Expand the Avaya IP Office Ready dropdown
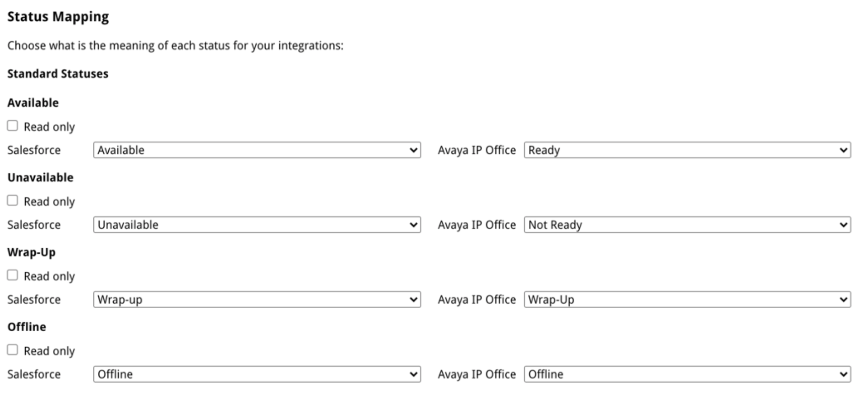This screenshot has width=868, height=399. (x=688, y=150)
